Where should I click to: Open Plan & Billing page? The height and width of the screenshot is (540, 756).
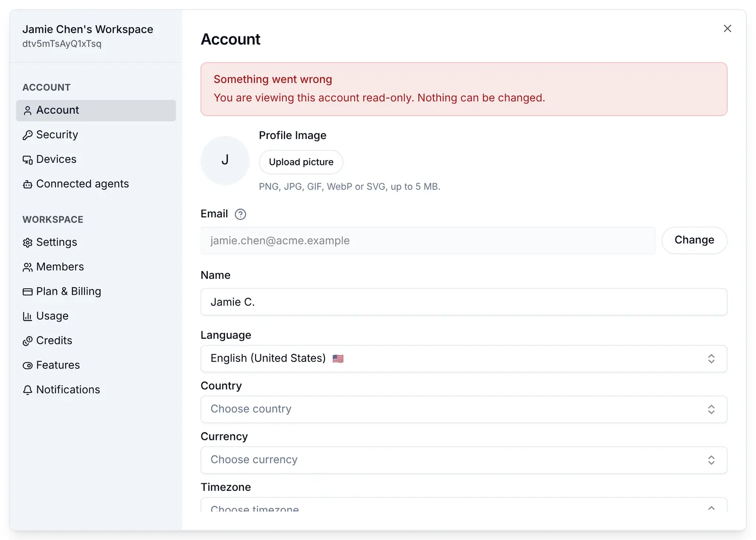coord(96,292)
